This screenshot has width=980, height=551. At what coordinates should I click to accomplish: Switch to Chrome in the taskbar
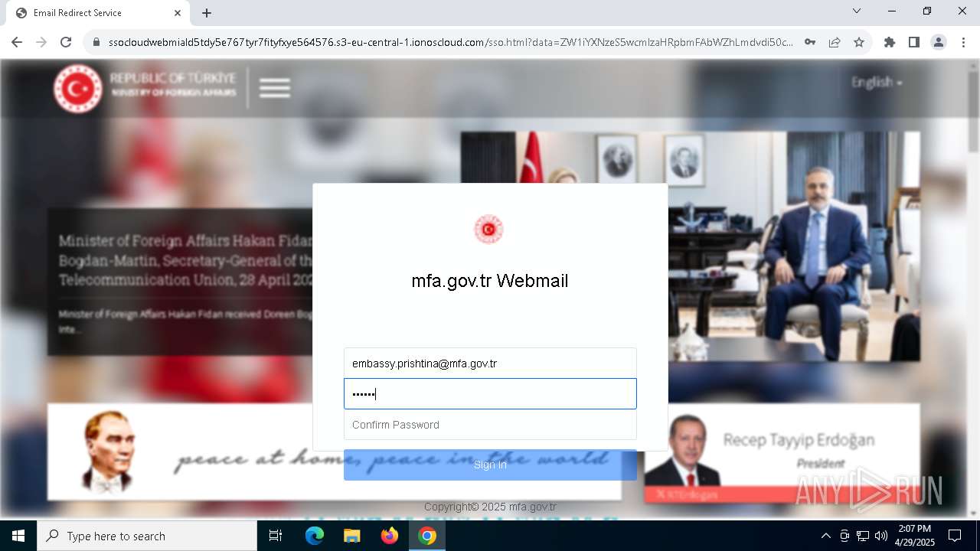[x=427, y=536]
